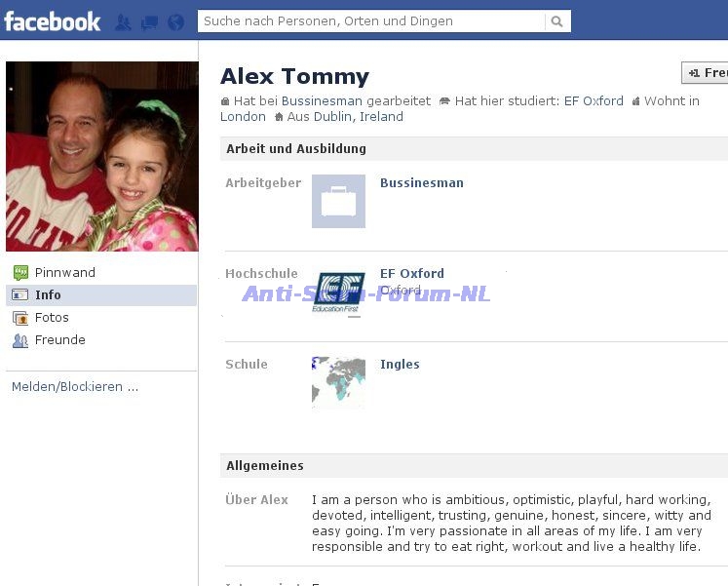Click the add friend button
Image resolution: width=728 pixels, height=586 pixels.
(x=705, y=73)
